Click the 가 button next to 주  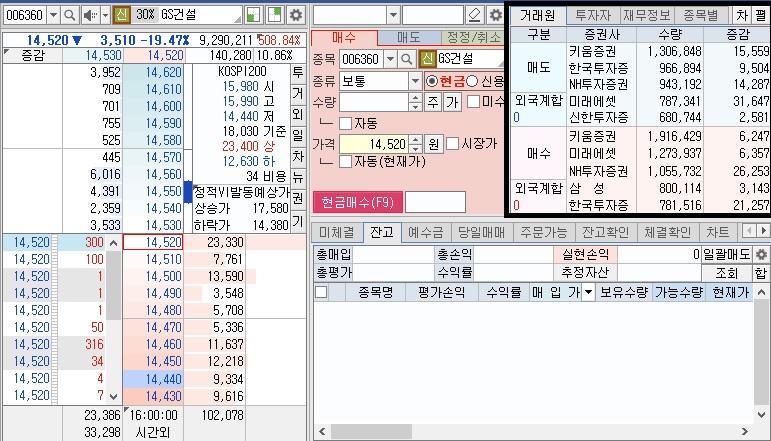coord(452,102)
